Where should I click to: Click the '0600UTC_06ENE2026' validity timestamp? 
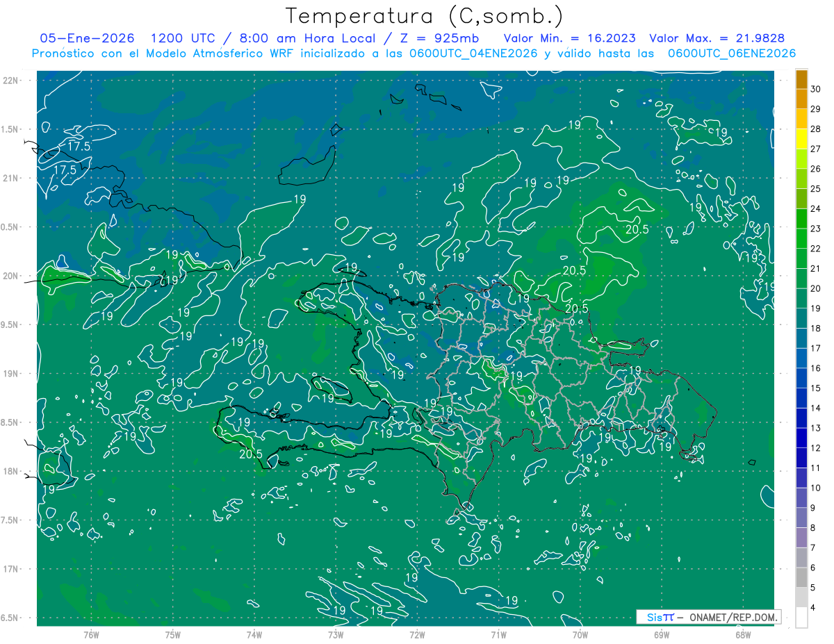click(732, 53)
